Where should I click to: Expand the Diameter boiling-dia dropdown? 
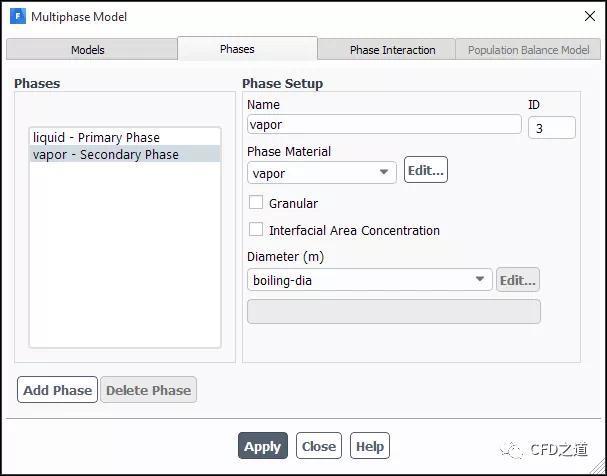pos(369,281)
